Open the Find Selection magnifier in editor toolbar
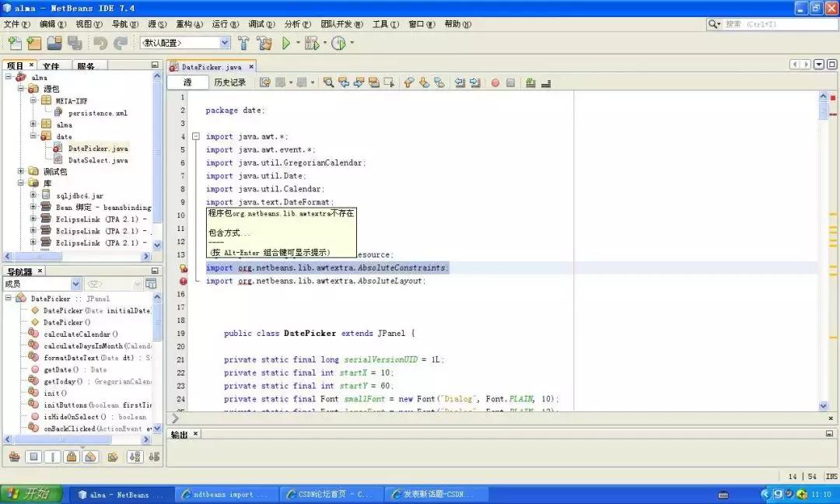This screenshot has width=840, height=504. [328, 81]
